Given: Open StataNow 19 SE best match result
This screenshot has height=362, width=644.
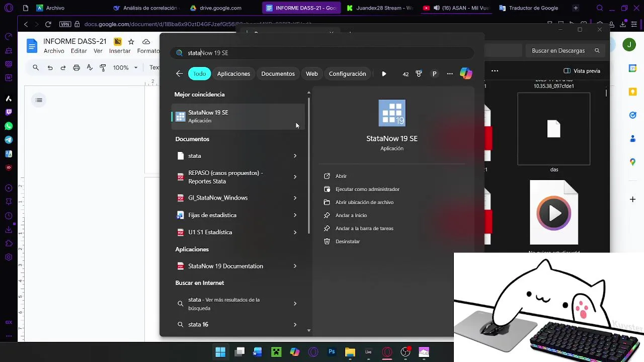Looking at the screenshot, I should coord(238,116).
